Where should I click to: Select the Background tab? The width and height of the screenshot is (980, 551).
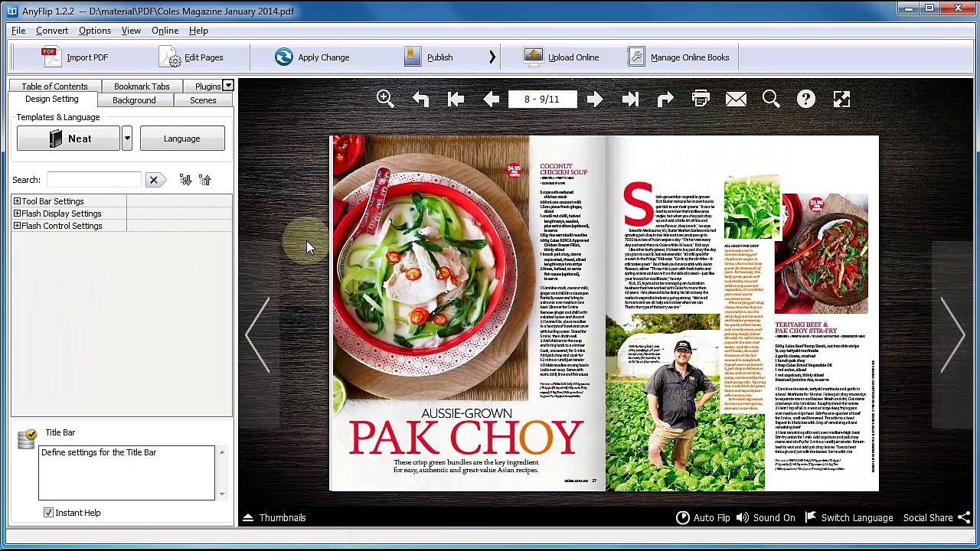[134, 100]
